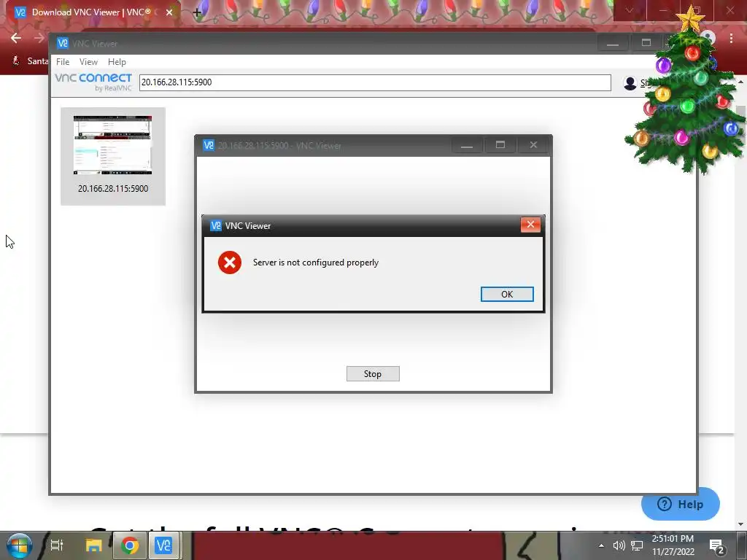Click the sign-in user avatar icon
Viewport: 747px width, 560px height.
630,83
